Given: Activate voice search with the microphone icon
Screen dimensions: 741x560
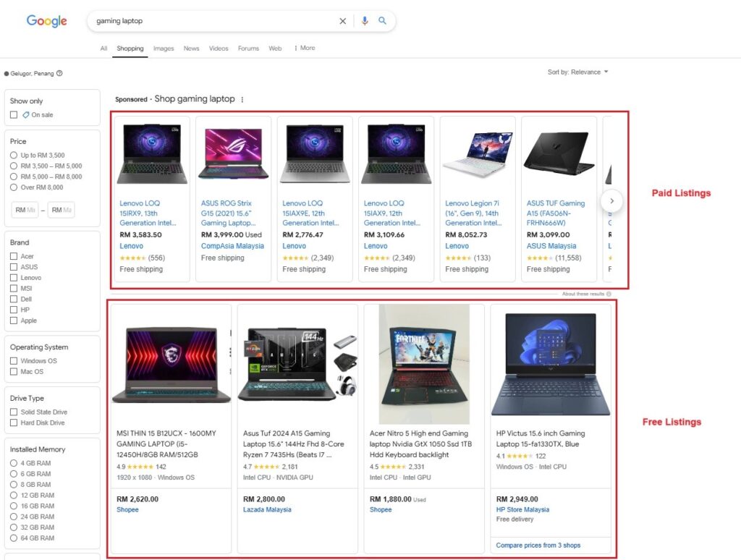Looking at the screenshot, I should coord(364,21).
